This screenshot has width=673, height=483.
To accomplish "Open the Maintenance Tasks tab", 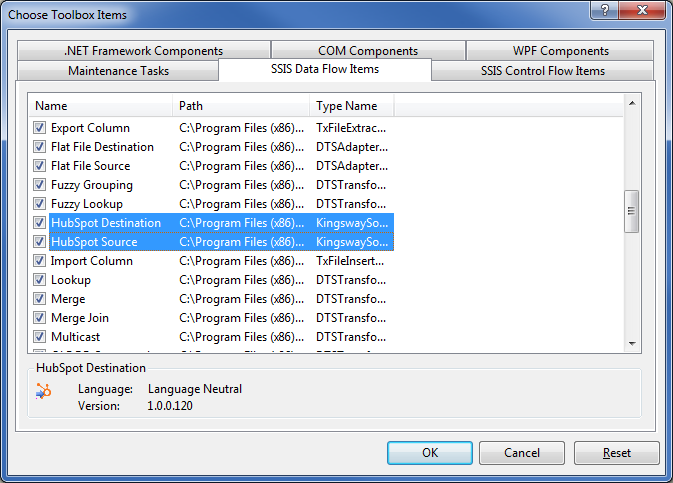I will 118,70.
